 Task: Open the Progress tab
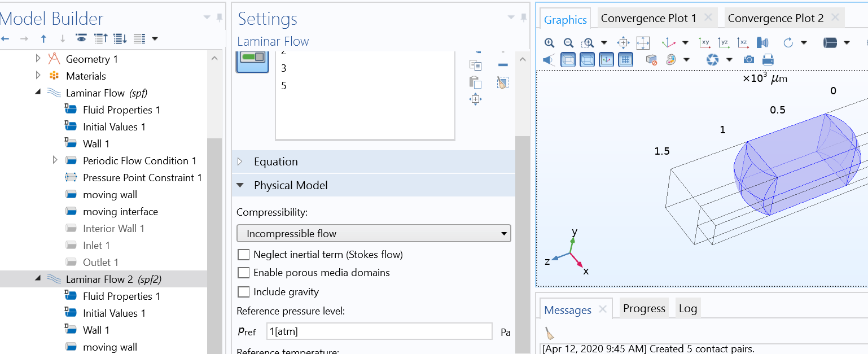pos(644,308)
